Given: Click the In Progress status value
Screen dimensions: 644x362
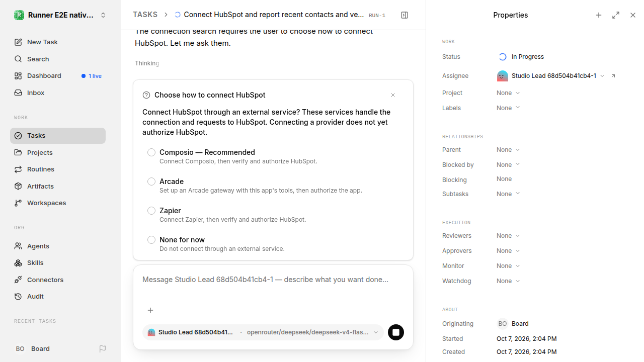Looking at the screenshot, I should [x=521, y=57].
